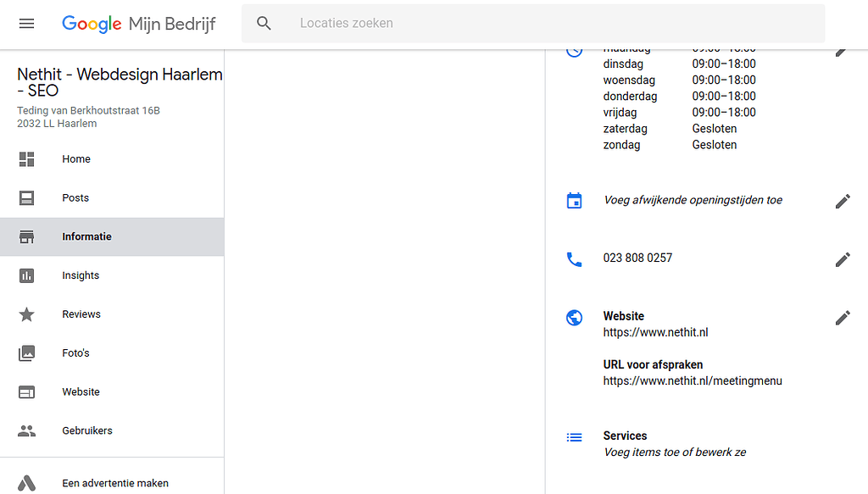Open the hamburger main menu

[x=26, y=23]
